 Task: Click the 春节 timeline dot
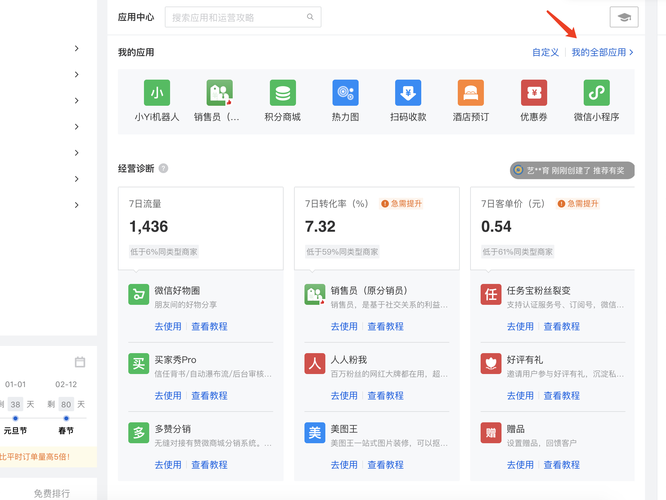tap(66, 418)
